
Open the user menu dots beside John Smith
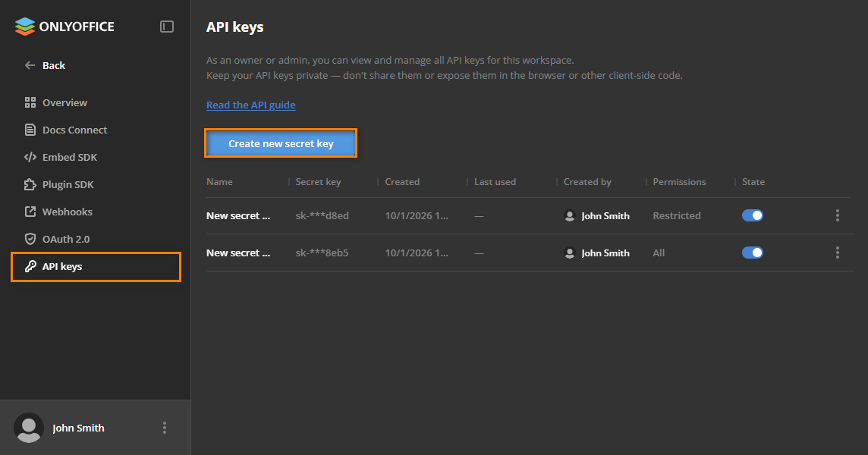[x=165, y=428]
